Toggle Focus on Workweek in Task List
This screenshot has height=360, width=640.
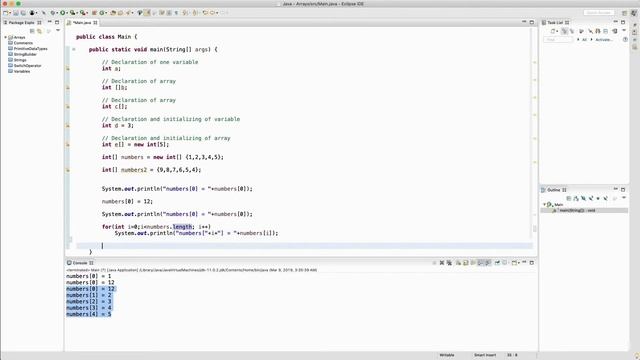[x=581, y=31]
